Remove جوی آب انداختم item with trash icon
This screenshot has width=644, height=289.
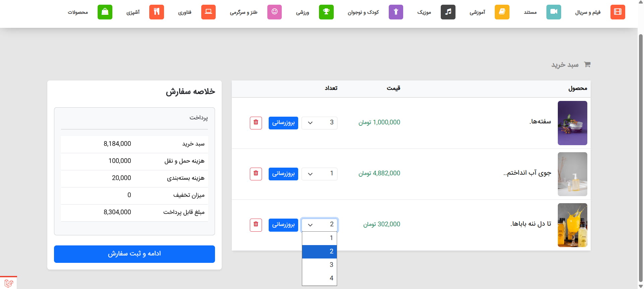[x=256, y=174]
